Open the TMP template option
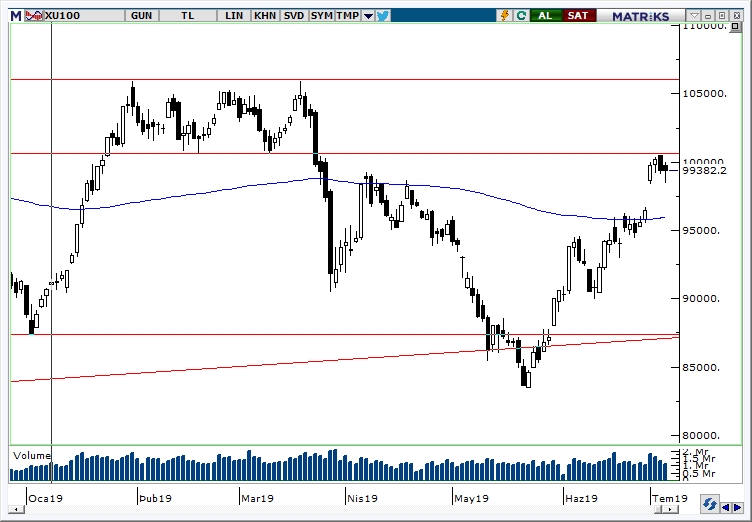 pos(348,16)
